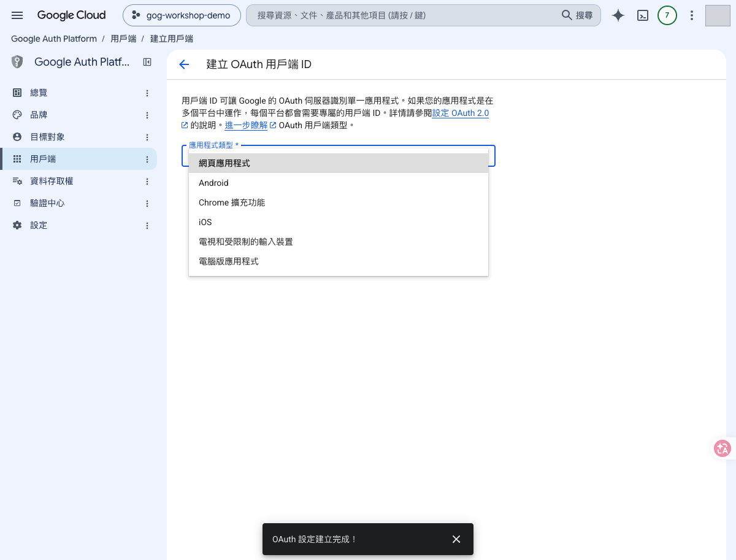Click the pink translate extension icon
Viewport: 736px width, 560px height.
[723, 448]
